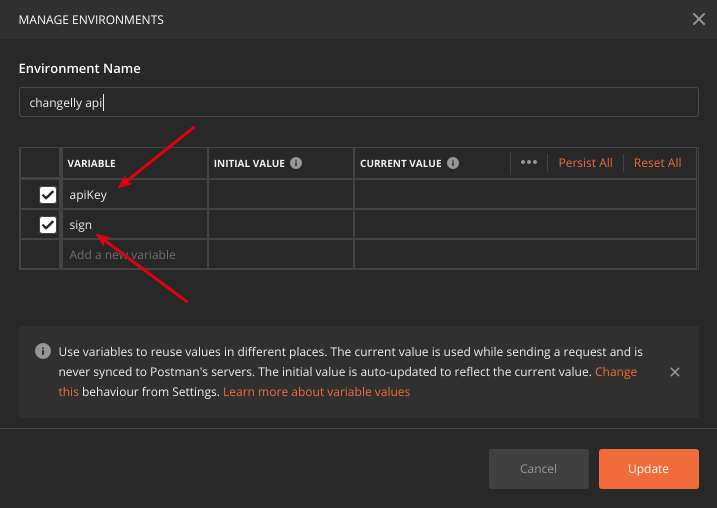Click Persist All
The width and height of the screenshot is (717, 508).
[x=585, y=163]
